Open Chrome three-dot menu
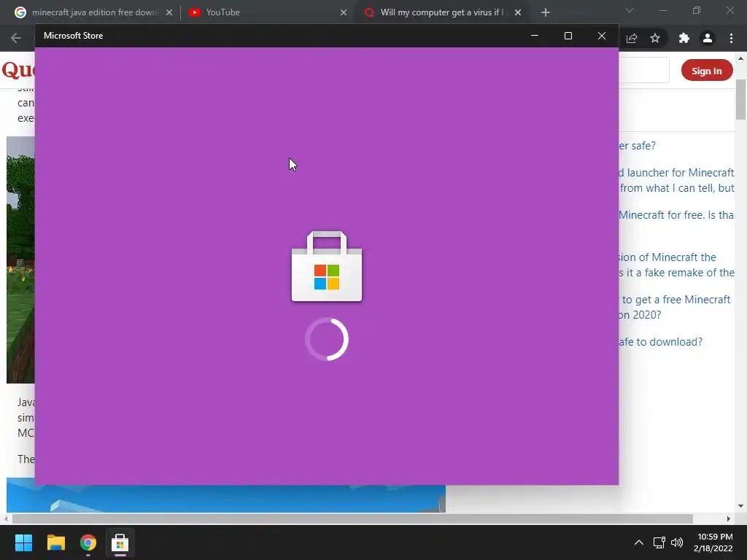747x560 pixels. 731,38
